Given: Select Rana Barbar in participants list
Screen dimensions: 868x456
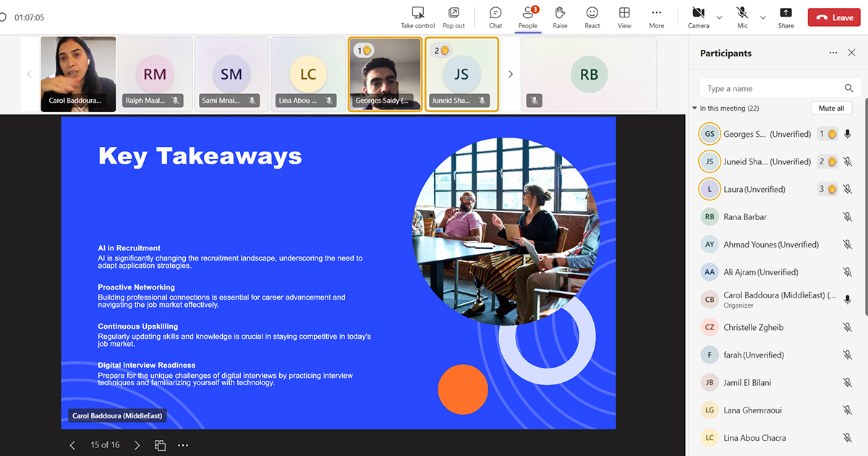Looking at the screenshot, I should coord(777,216).
